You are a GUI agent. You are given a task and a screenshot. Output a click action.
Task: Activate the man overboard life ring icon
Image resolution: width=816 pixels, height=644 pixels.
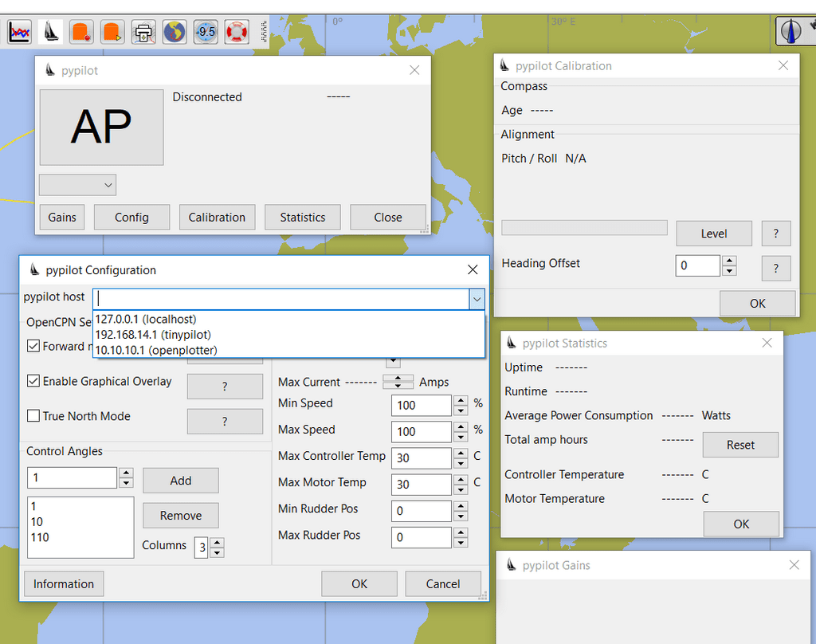click(x=237, y=31)
